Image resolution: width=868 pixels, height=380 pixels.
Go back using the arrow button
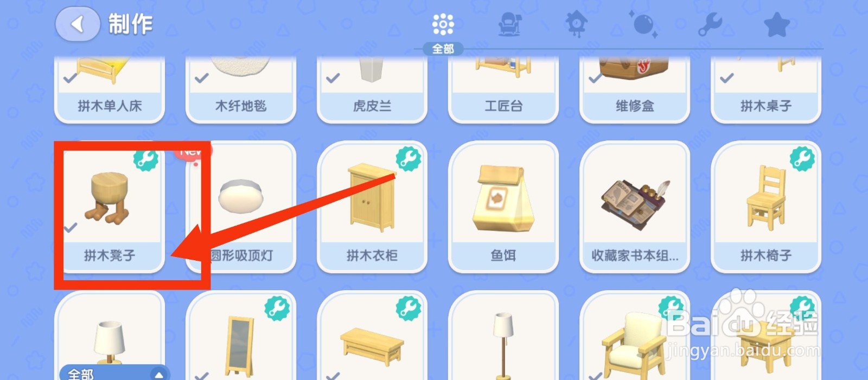coord(78,24)
